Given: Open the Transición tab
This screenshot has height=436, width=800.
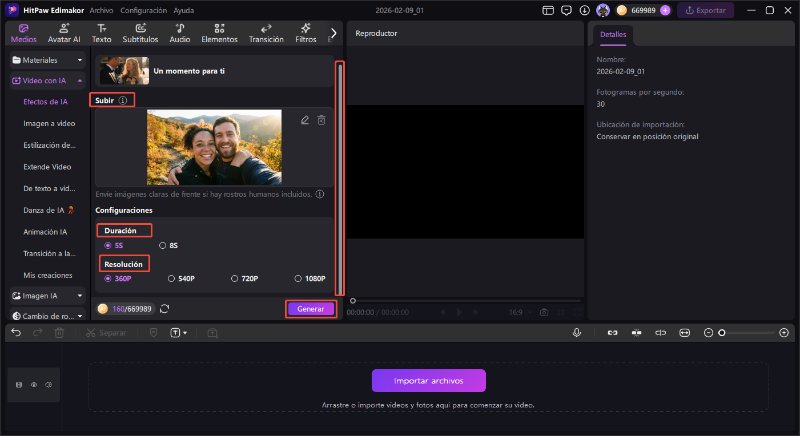Looking at the screenshot, I should tap(266, 33).
